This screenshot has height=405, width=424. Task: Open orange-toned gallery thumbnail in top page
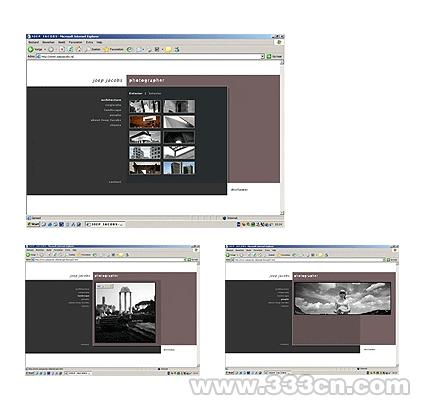pyautogui.click(x=145, y=122)
